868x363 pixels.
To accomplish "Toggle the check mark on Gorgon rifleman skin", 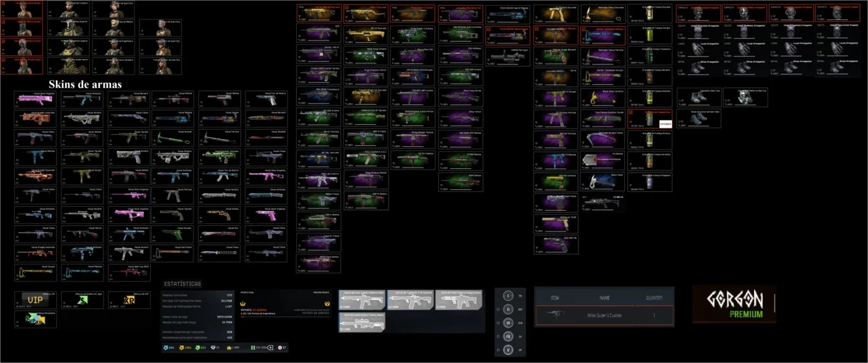I will (3, 3).
